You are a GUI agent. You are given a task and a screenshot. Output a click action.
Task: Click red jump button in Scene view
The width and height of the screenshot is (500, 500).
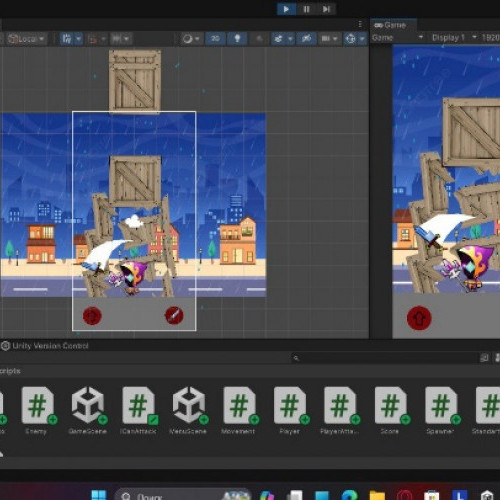coord(92,315)
